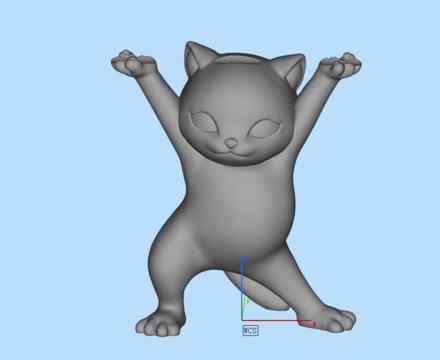Image resolution: width=440 pixels, height=360 pixels.
Task: Click the WCS coordinate system label
Action: click(x=250, y=330)
